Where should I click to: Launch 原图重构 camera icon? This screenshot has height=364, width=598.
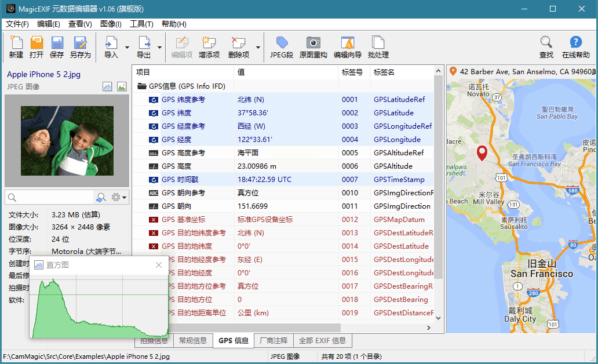click(x=313, y=46)
